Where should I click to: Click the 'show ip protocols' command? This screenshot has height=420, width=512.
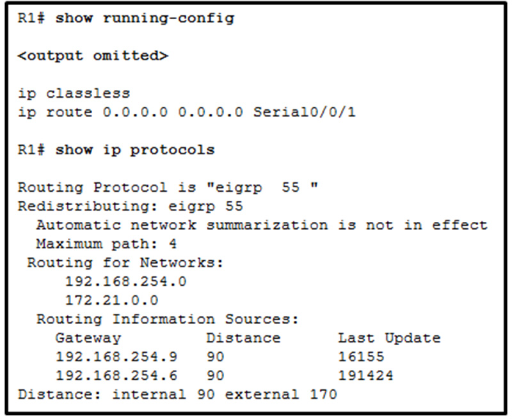point(135,150)
